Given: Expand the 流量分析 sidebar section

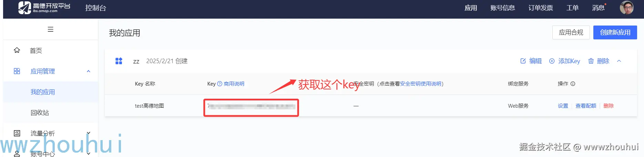Looking at the screenshot, I should coord(89,133).
